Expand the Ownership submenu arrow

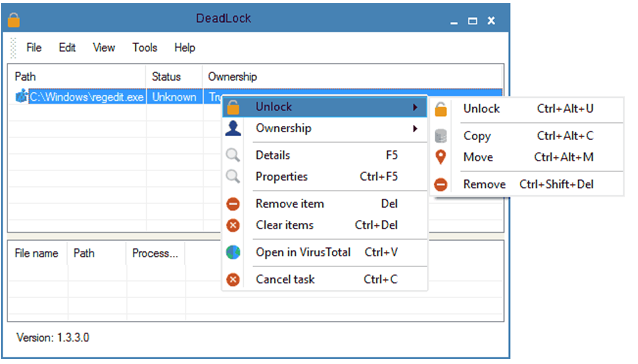click(415, 129)
